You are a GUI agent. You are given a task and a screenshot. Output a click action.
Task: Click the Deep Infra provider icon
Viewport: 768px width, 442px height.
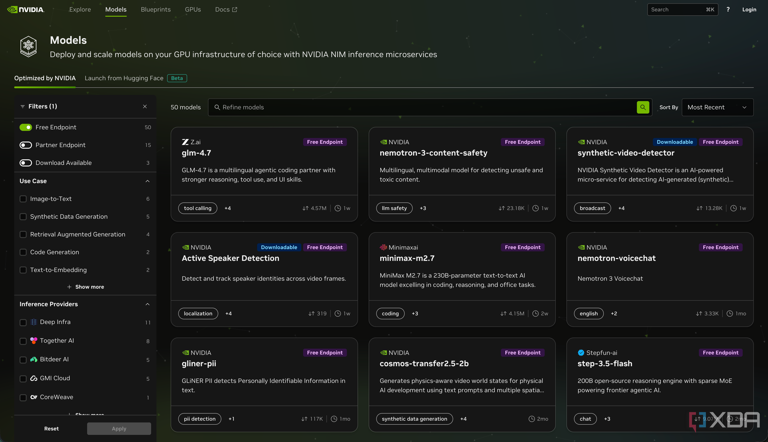pyautogui.click(x=34, y=322)
